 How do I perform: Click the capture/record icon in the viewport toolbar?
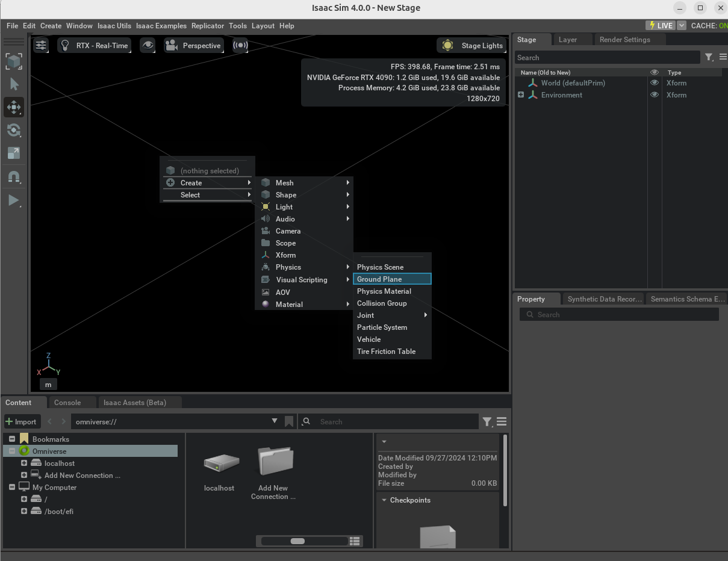click(x=240, y=45)
